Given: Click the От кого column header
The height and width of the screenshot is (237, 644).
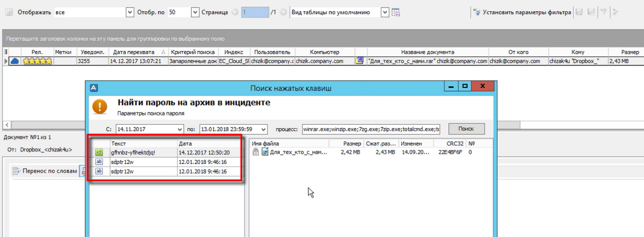Looking at the screenshot, I should click(x=518, y=52).
